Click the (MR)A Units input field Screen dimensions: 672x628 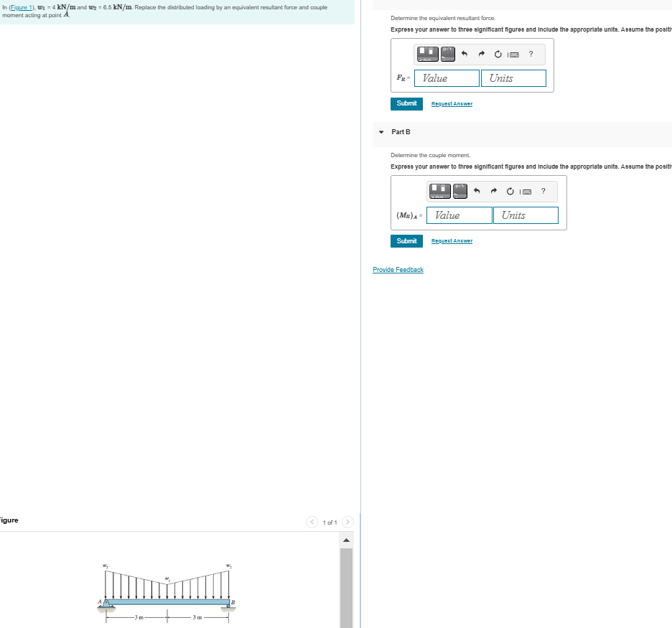pos(526,215)
